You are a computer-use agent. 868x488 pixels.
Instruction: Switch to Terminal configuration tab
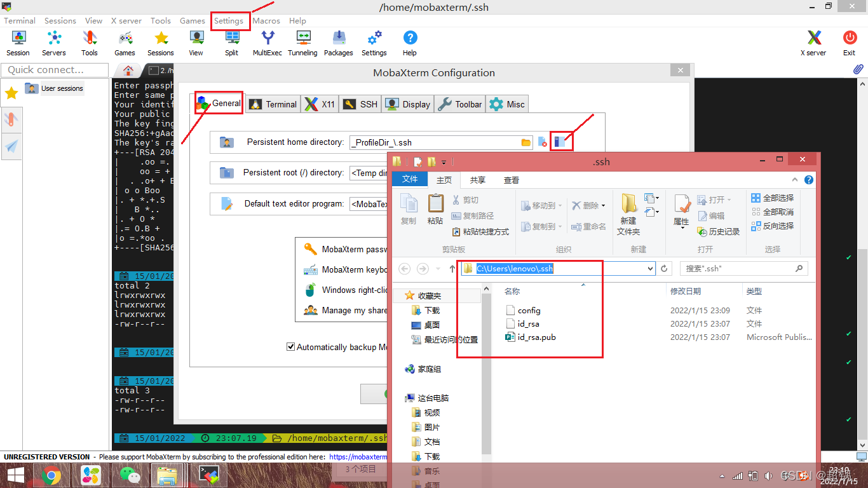273,104
